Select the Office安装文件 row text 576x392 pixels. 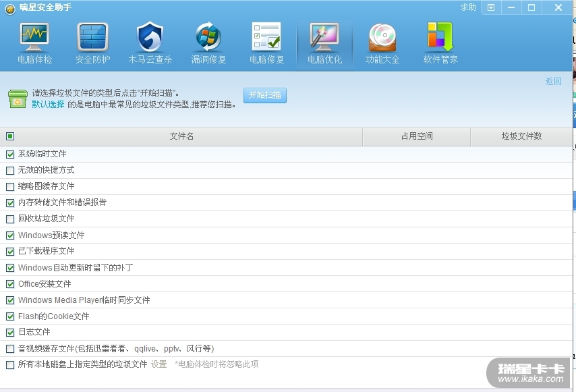coord(45,283)
